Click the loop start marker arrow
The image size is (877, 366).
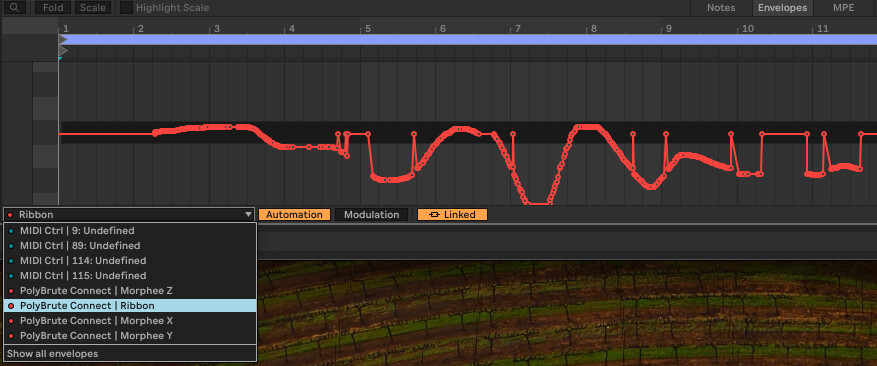[63, 40]
